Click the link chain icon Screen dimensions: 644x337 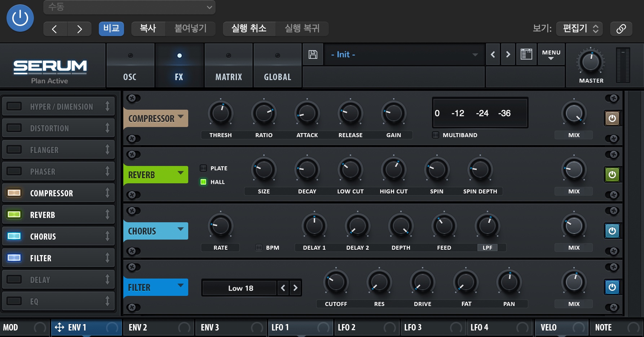point(621,29)
